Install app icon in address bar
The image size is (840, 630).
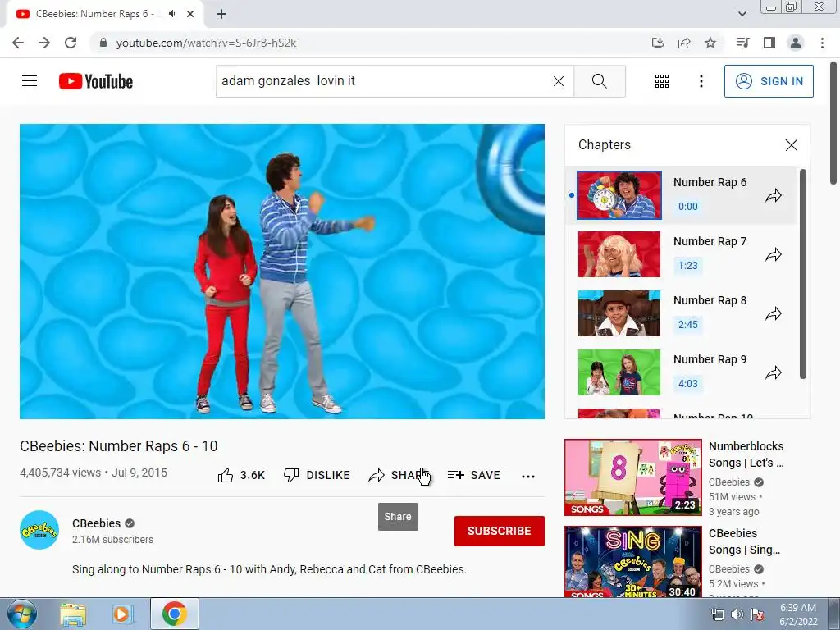coord(658,43)
